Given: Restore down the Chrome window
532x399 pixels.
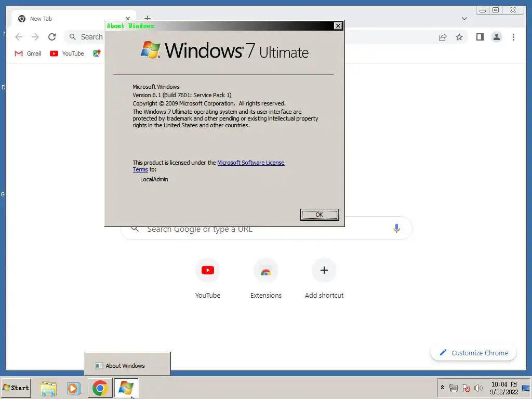Looking at the screenshot, I should (x=495, y=10).
